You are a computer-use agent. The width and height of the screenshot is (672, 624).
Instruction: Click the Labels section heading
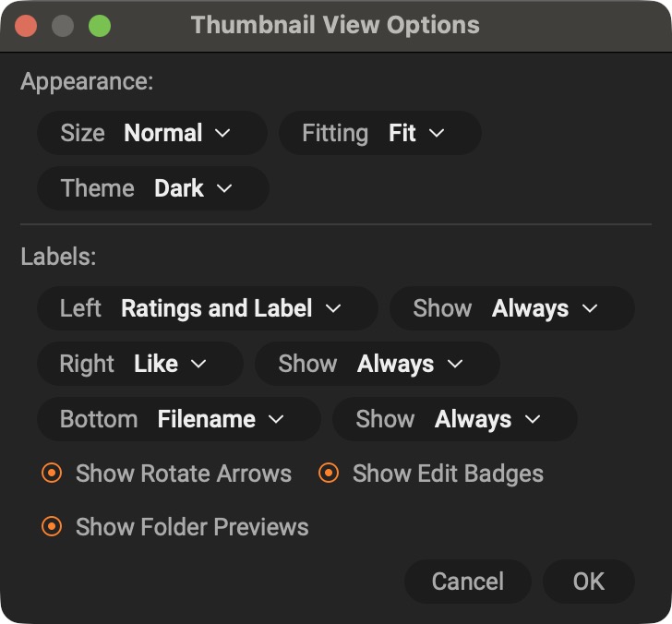(58, 257)
